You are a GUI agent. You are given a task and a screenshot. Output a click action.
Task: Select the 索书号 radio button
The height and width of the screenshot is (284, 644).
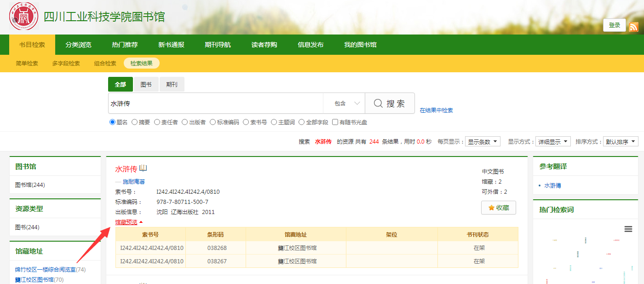[x=246, y=122]
